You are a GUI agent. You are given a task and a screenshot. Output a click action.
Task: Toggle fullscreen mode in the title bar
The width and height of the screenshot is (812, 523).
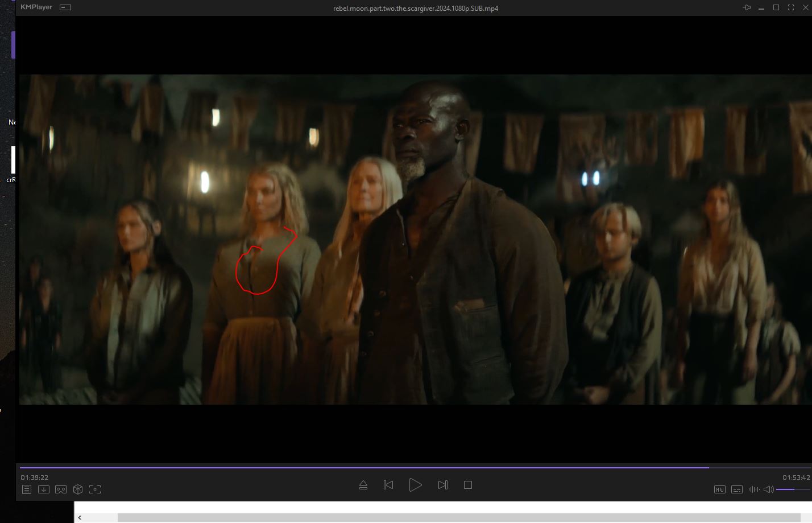pyautogui.click(x=791, y=8)
